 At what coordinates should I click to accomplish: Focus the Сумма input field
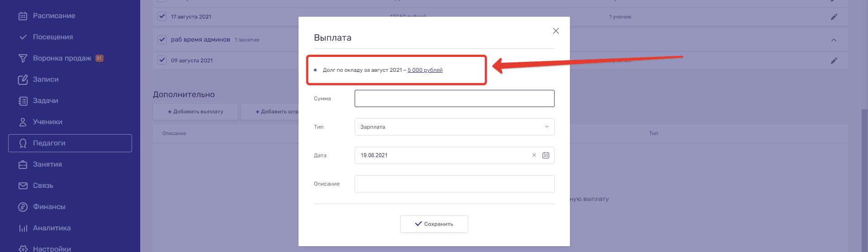coord(454,98)
